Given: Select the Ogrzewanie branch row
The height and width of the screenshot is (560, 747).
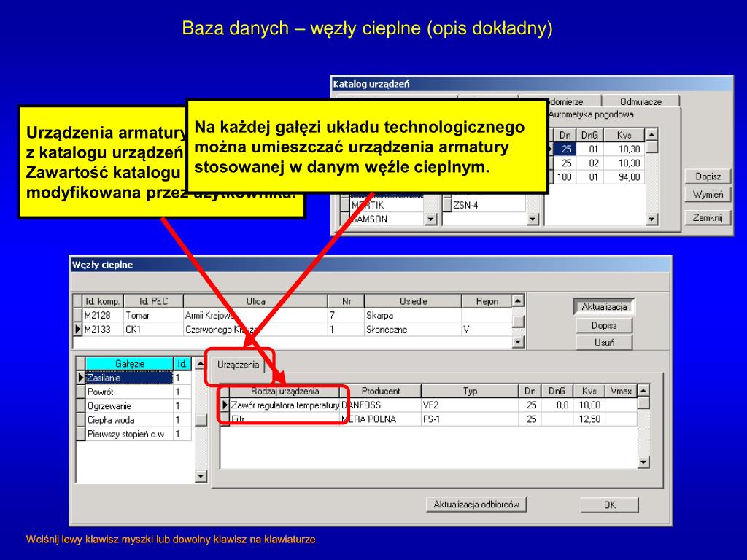Looking at the screenshot, I should pyautogui.click(x=129, y=406).
